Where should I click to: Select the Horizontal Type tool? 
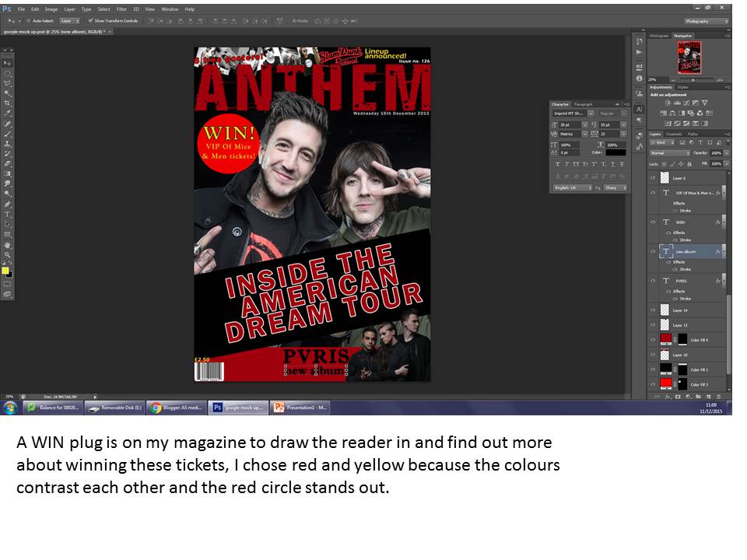click(x=7, y=215)
